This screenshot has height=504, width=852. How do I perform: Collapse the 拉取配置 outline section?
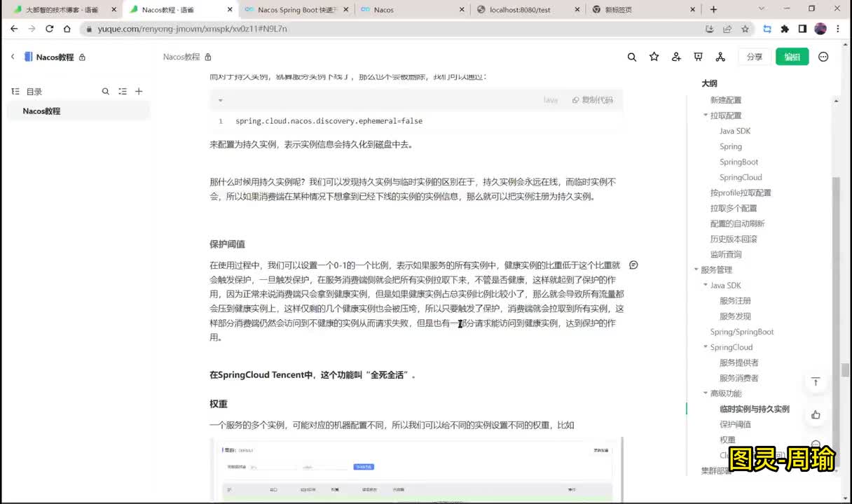(706, 115)
